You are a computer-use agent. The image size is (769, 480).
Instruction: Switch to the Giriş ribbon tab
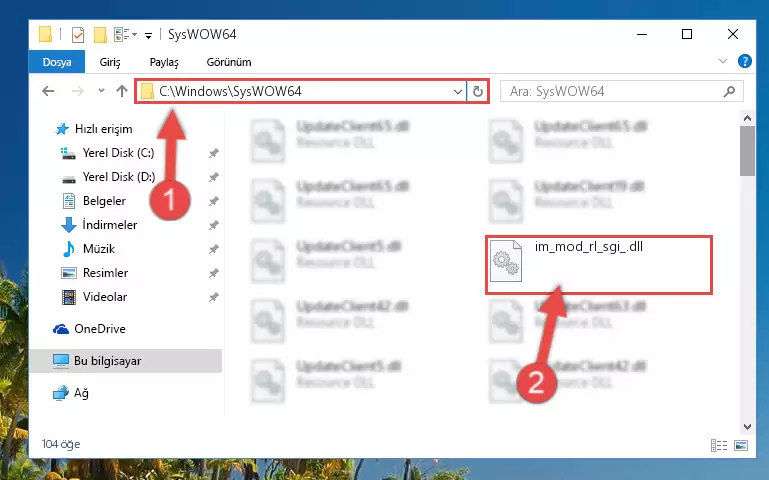[110, 62]
